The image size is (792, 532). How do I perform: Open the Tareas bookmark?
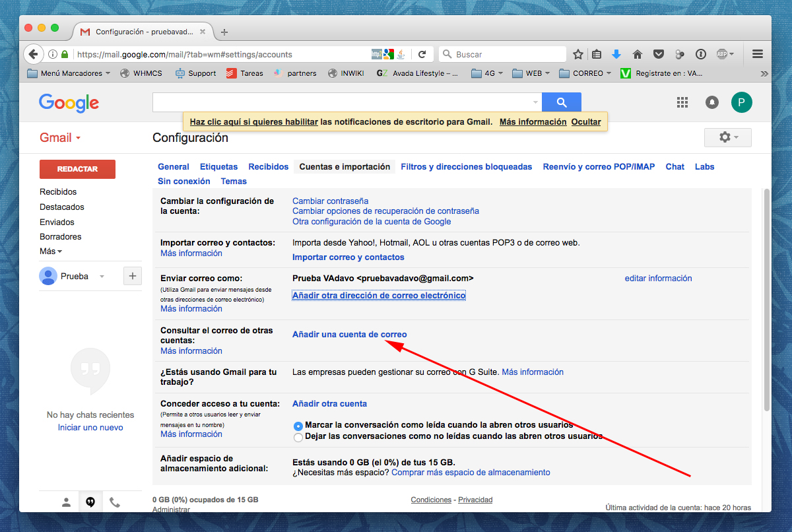(244, 73)
